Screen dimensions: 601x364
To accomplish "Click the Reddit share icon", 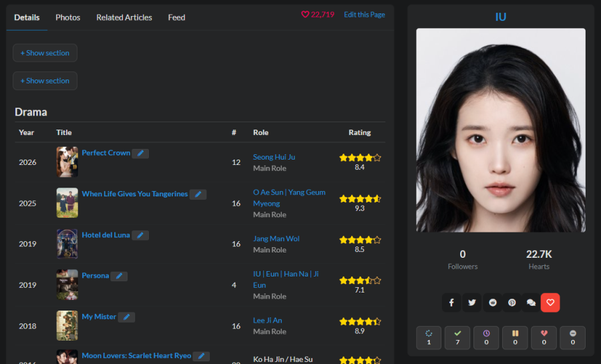I will click(492, 303).
